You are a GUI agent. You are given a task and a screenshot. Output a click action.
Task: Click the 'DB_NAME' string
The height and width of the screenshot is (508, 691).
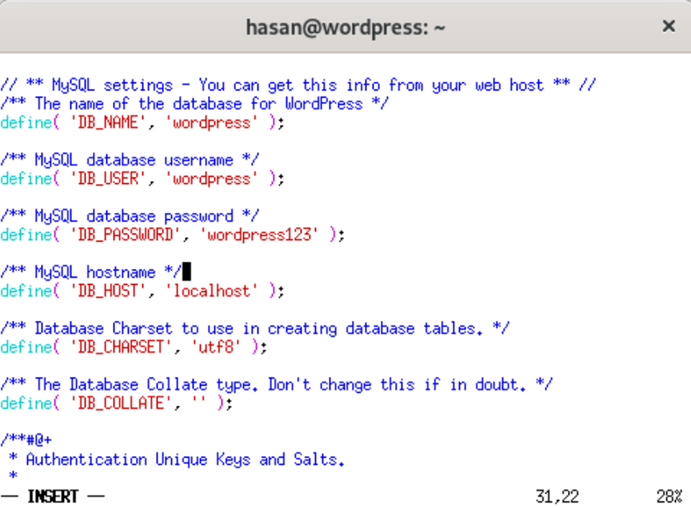(108, 122)
